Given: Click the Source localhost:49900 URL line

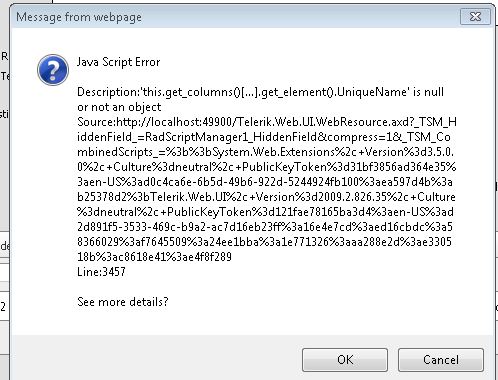Looking at the screenshot, I should point(267,122).
